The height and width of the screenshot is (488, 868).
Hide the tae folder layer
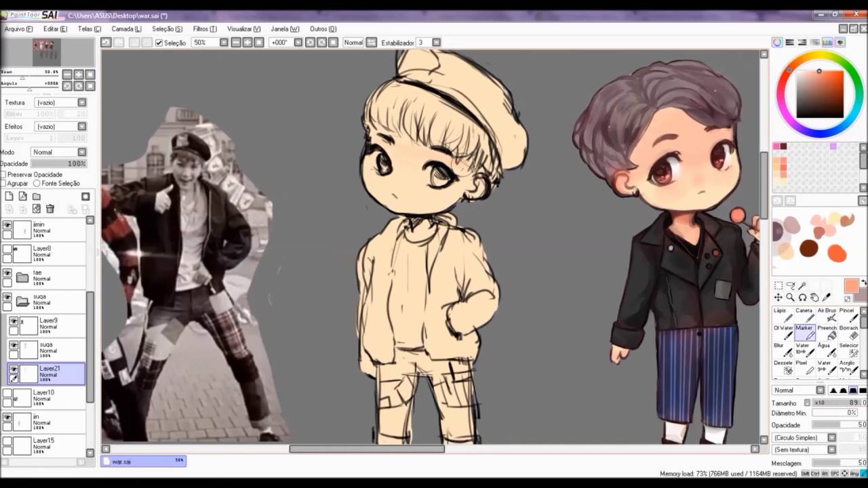click(7, 274)
